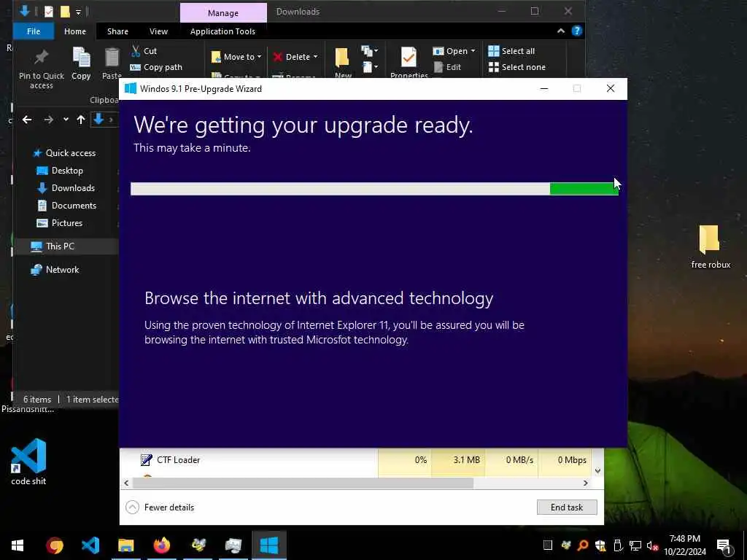747x560 pixels.
Task: Open the free robux desktop folder
Action: click(710, 247)
